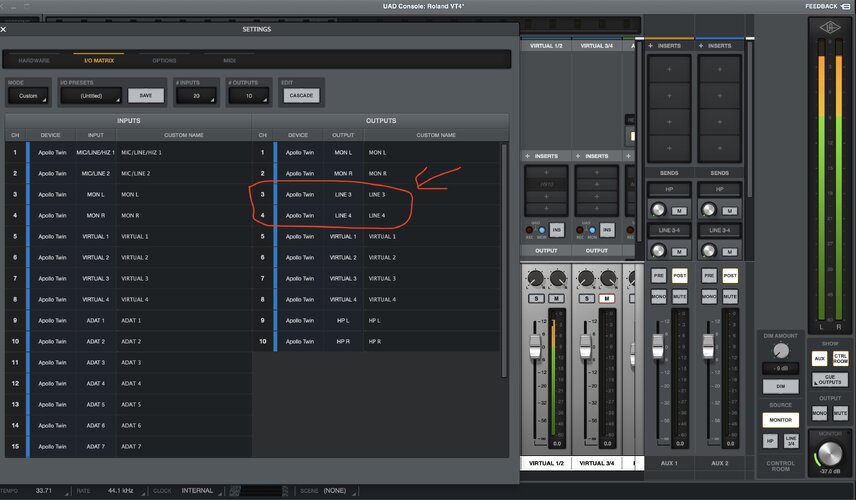Click the Cascade edit button
The width and height of the screenshot is (856, 500).
pyautogui.click(x=301, y=96)
